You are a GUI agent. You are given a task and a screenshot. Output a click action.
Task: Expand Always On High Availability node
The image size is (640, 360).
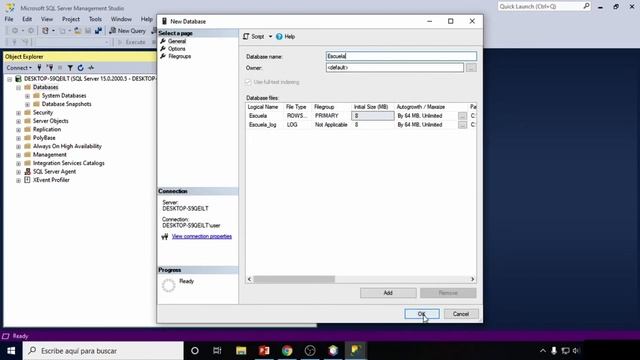[18, 147]
